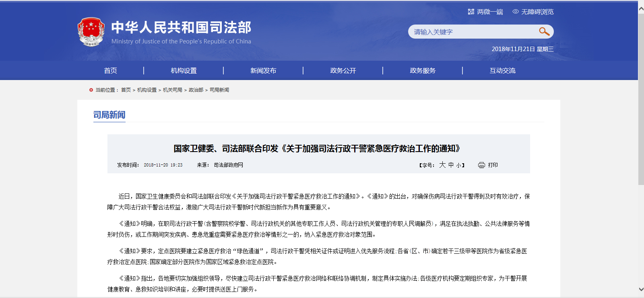Image resolution: width=644 pixels, height=298 pixels.
Task: Click the site title 中华人民共和国司法部
Action: 181,27
